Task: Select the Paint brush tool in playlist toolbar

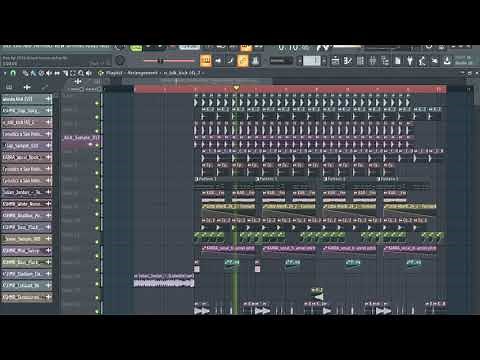Action: coord(33,73)
